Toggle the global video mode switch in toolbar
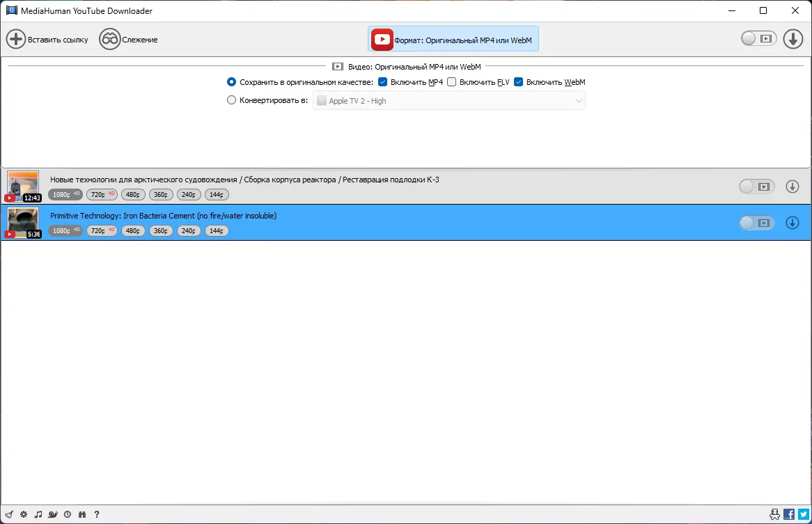812x524 pixels. tap(758, 38)
